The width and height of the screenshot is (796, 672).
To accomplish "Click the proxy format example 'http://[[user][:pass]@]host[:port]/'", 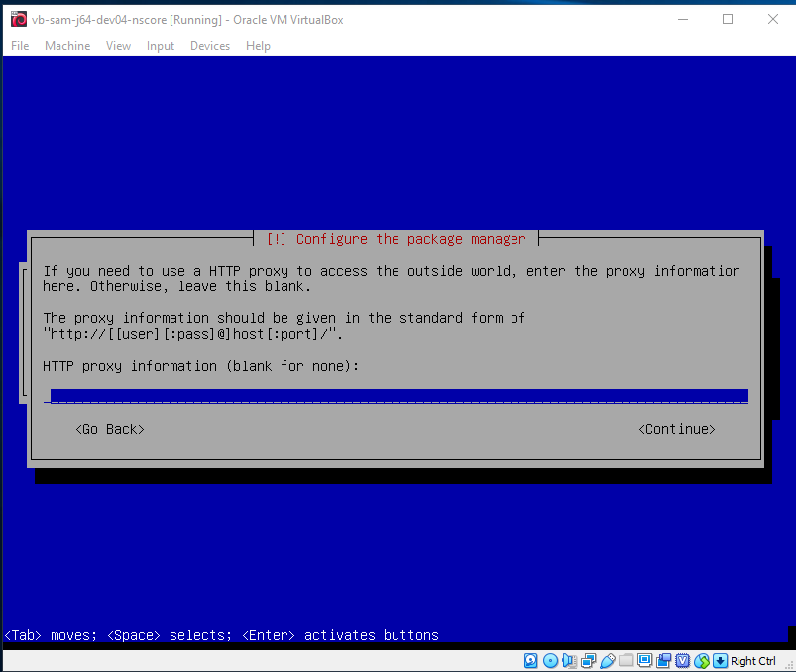I will point(192,334).
